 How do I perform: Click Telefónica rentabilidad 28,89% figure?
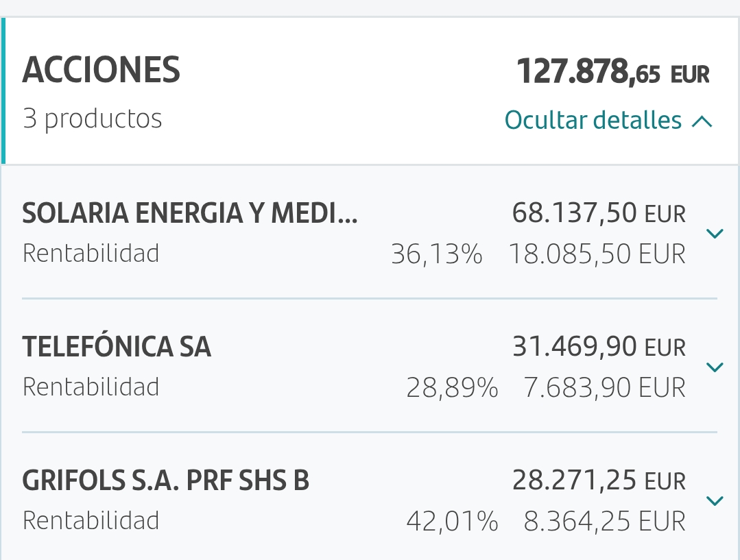452,388
